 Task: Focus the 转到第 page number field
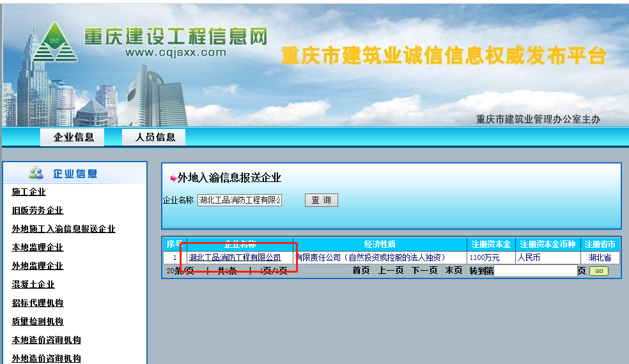pyautogui.click(x=536, y=271)
